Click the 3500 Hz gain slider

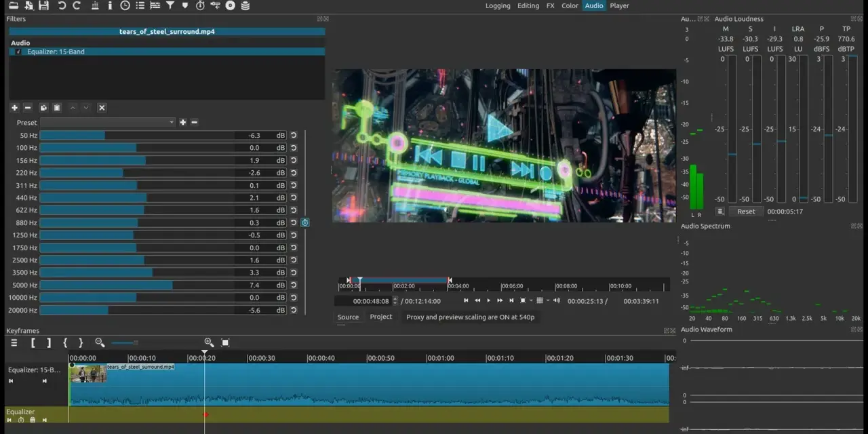click(163, 273)
